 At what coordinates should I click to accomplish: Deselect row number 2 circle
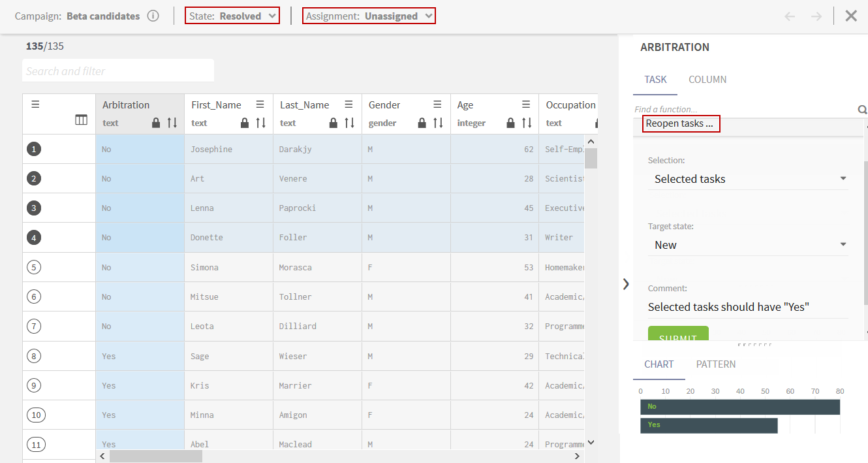coord(35,178)
